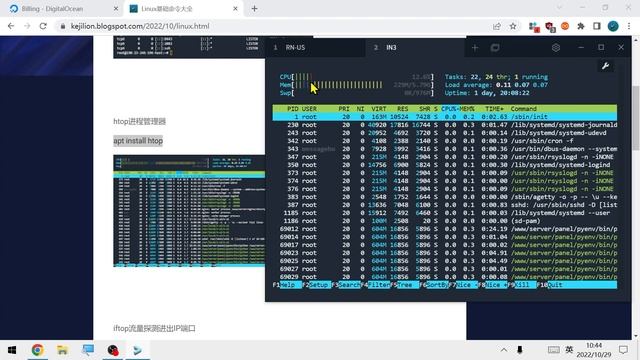Open the computer monitor app in taskbar
The image size is (640, 360).
[88, 350]
